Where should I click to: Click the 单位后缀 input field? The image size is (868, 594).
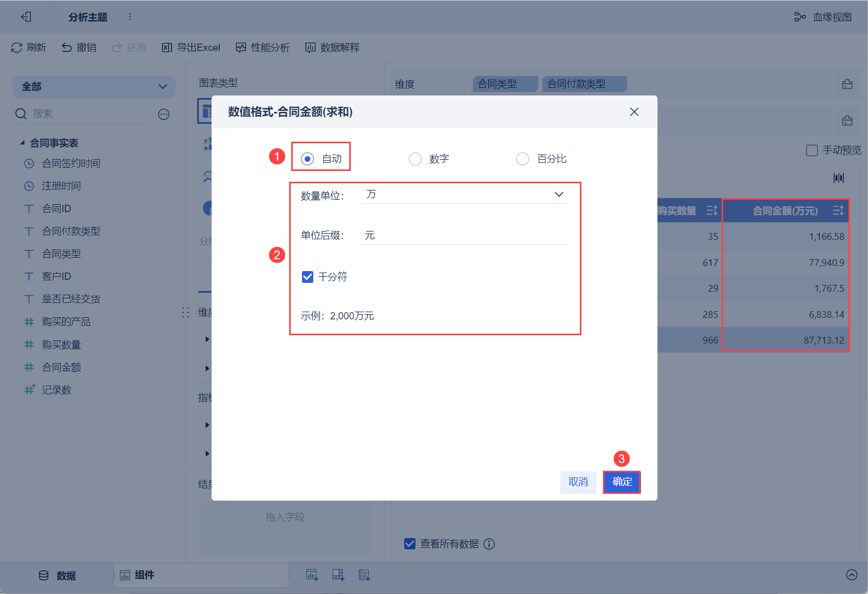(465, 236)
